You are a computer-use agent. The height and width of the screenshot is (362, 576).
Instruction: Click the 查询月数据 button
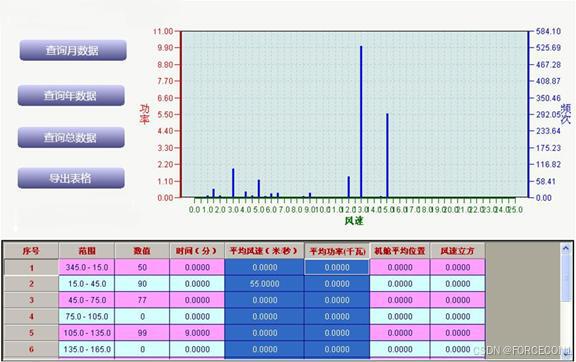click(x=73, y=50)
